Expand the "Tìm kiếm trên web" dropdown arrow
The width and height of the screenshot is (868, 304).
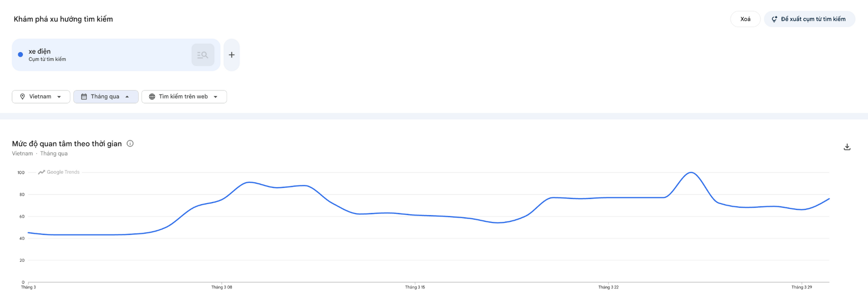(216, 97)
